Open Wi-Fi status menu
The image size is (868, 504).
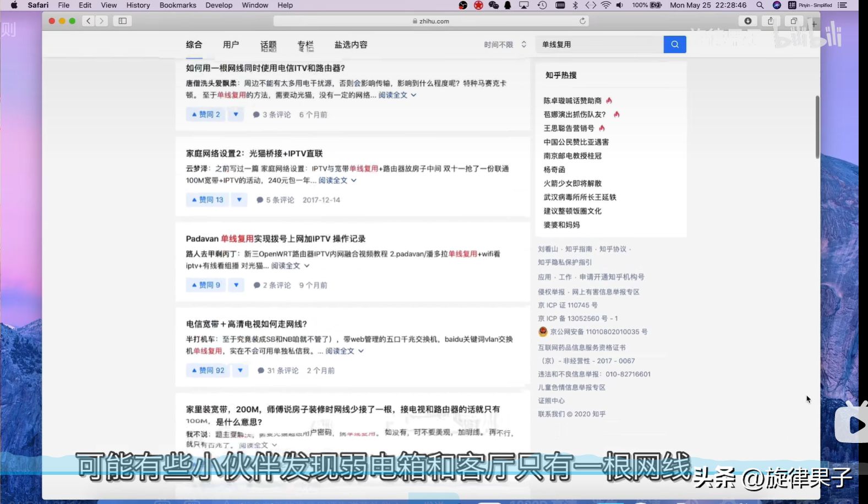(605, 5)
